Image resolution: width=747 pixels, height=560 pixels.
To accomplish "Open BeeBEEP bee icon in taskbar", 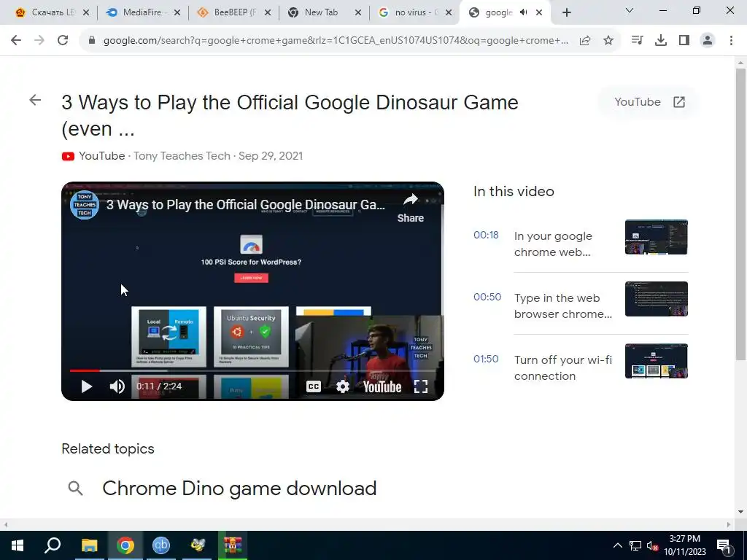I will pyautogui.click(x=197, y=545).
